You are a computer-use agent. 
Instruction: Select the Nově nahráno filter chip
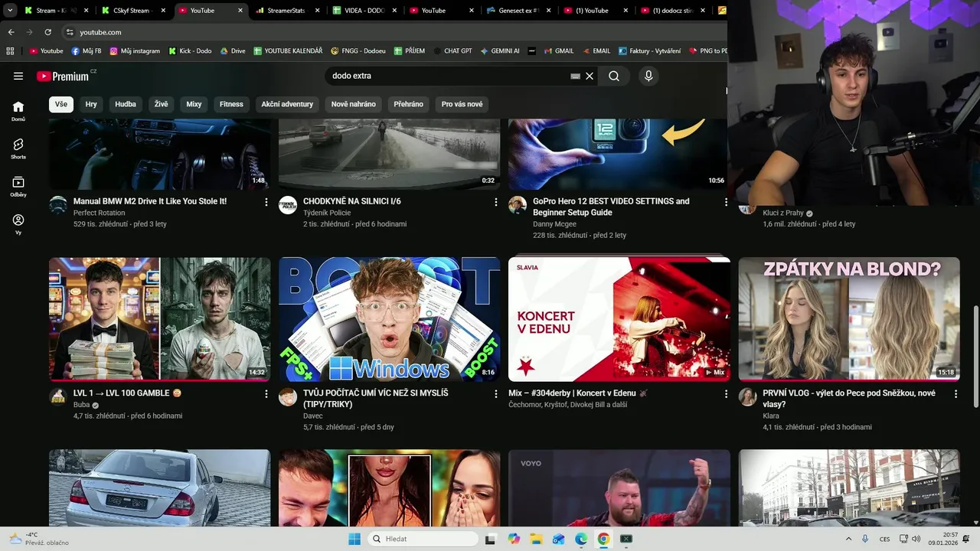(x=353, y=104)
